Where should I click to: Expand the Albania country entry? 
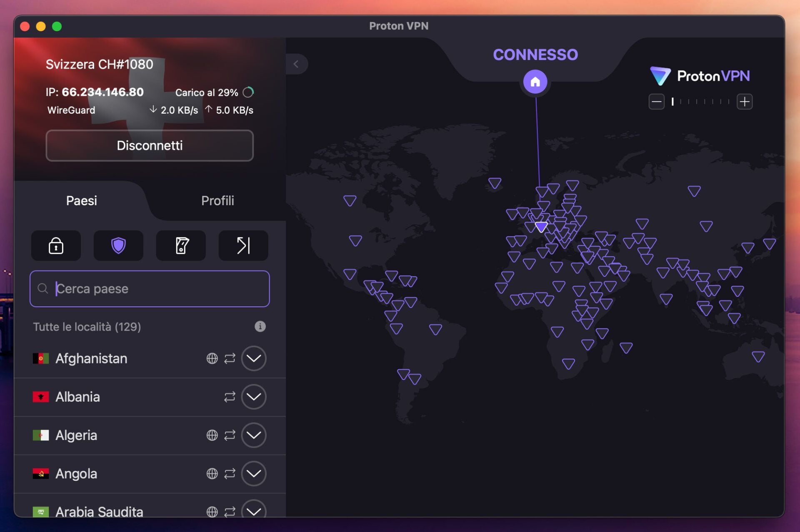(x=253, y=397)
